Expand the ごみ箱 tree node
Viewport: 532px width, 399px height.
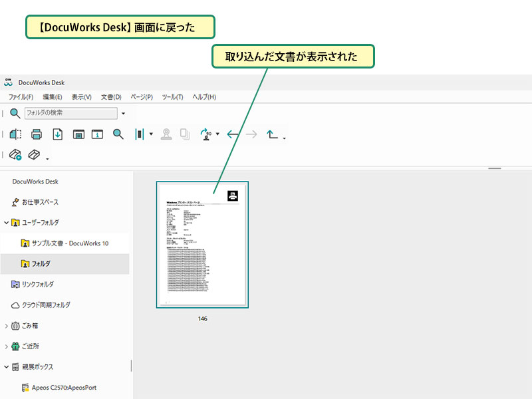click(7, 326)
